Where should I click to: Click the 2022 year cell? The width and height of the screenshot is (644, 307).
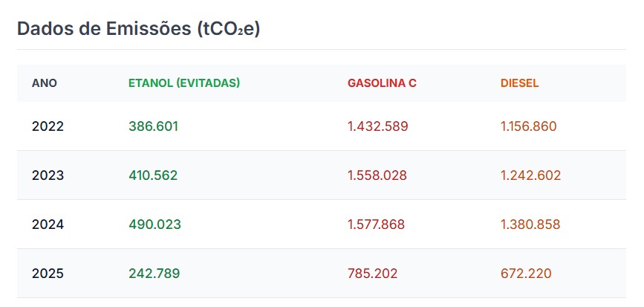click(48, 126)
